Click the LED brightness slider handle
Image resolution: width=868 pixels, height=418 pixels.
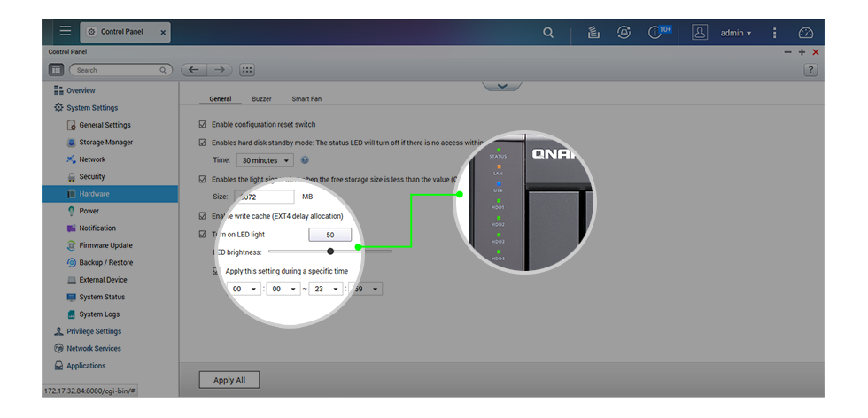click(x=330, y=252)
